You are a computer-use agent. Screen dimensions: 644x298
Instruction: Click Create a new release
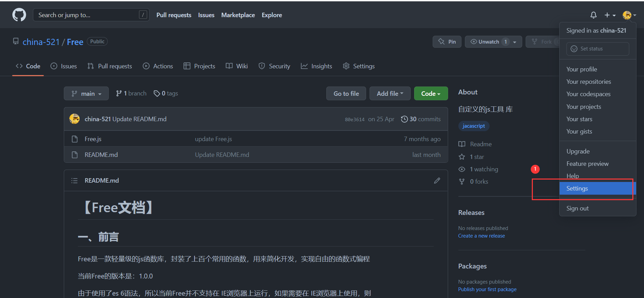[x=481, y=236]
